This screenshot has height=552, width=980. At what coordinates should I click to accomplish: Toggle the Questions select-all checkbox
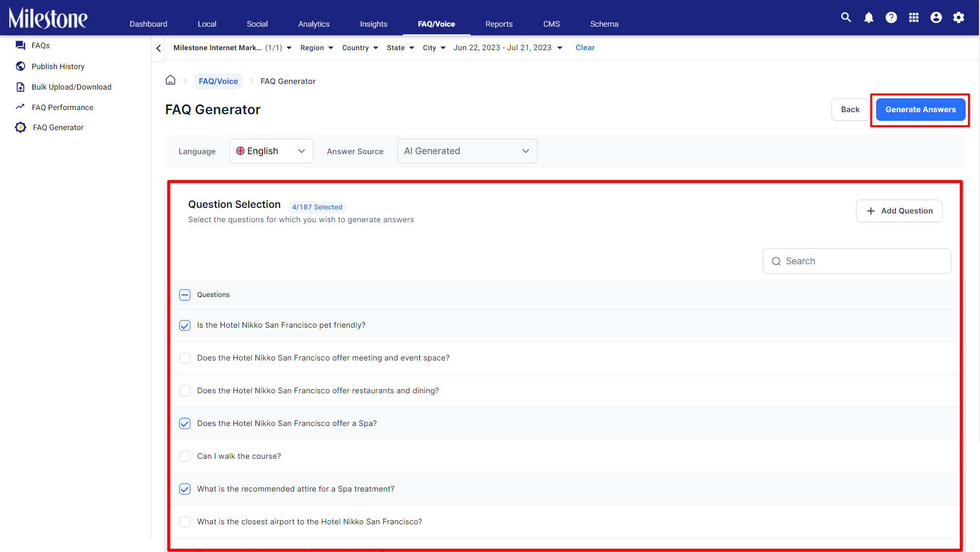[x=185, y=295]
